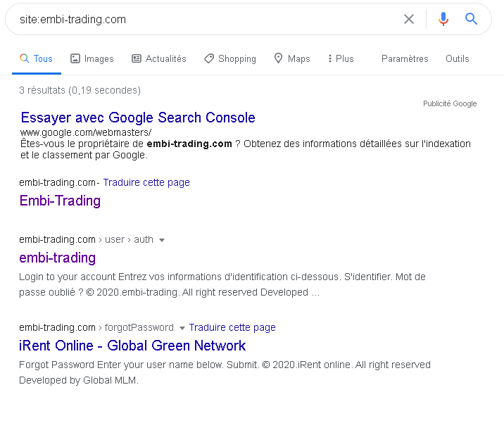The width and height of the screenshot is (504, 423).
Task: Open Paramètres menu
Action: coord(405,59)
